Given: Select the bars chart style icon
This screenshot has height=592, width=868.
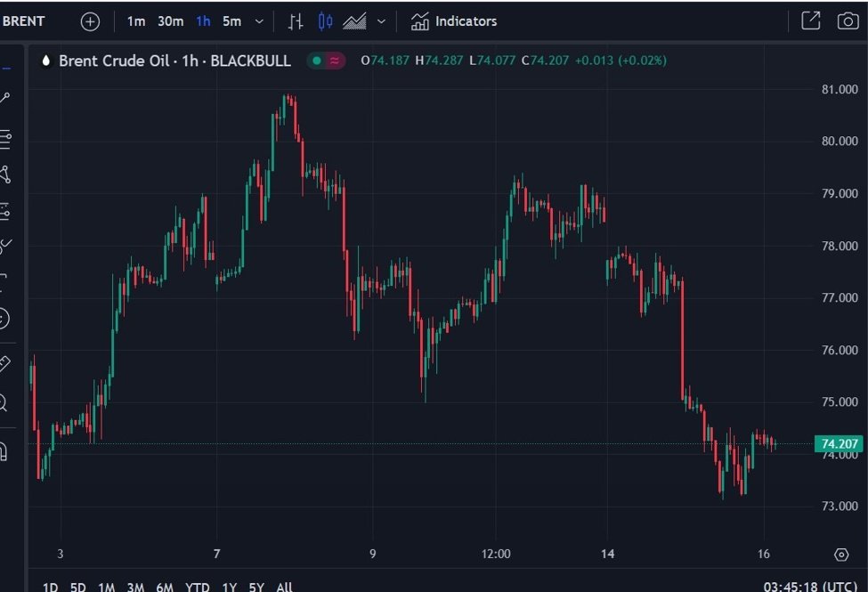Looking at the screenshot, I should (x=296, y=21).
